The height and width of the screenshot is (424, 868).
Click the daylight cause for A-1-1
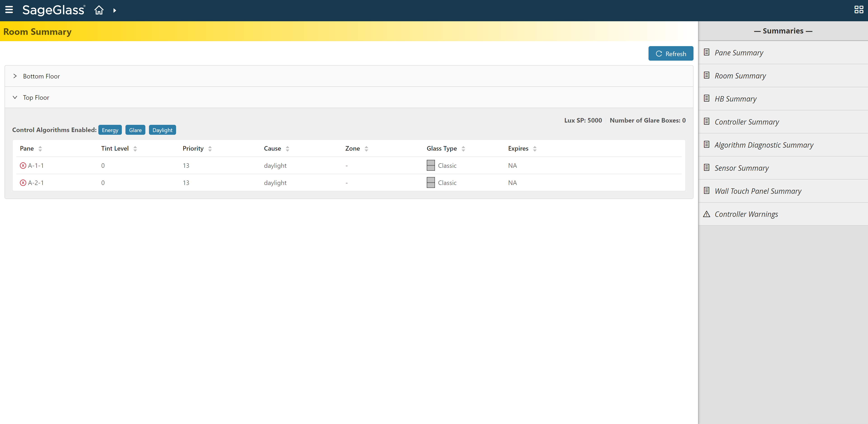[x=275, y=166]
